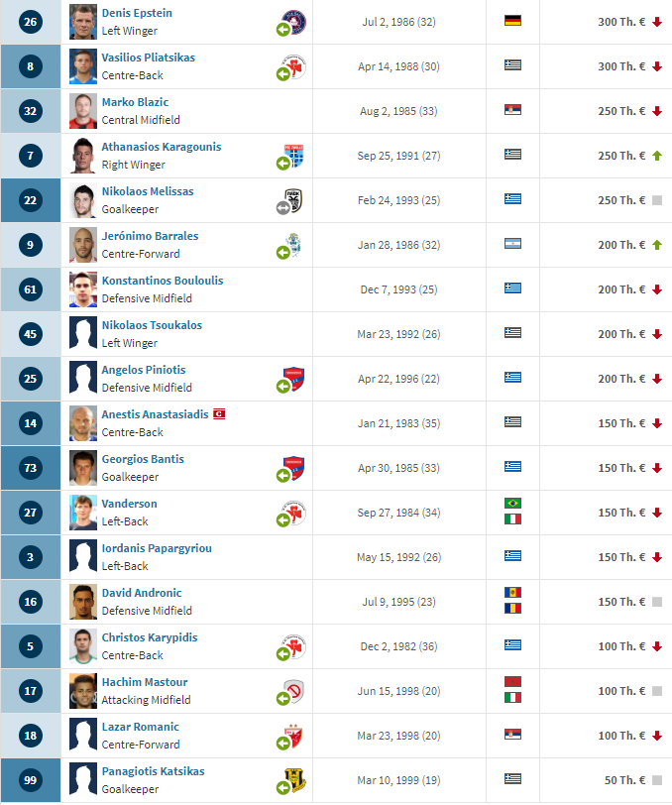This screenshot has width=672, height=805.
Task: Click the no-club icon beside Hachim Mastour
Action: pos(294,691)
